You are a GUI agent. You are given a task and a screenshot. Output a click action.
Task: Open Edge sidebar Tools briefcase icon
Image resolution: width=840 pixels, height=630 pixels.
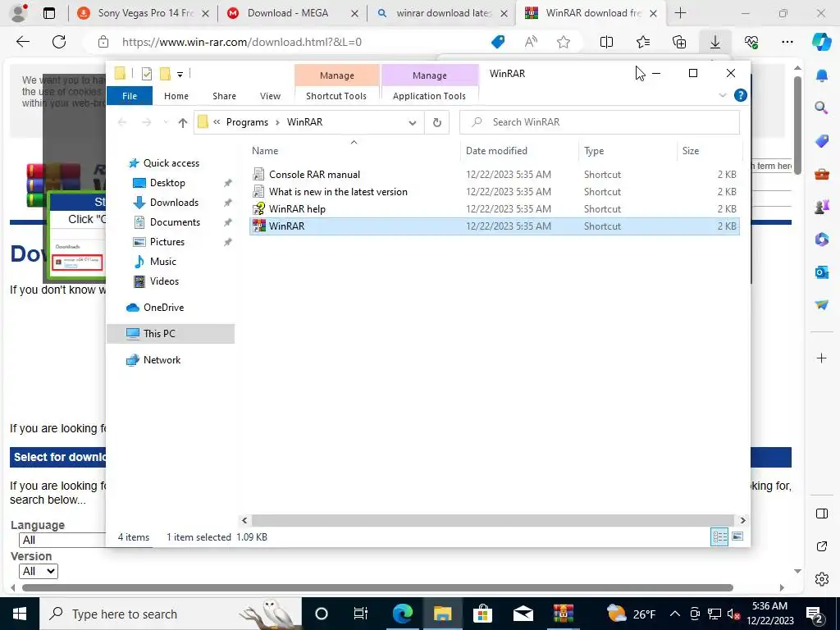pyautogui.click(x=821, y=174)
